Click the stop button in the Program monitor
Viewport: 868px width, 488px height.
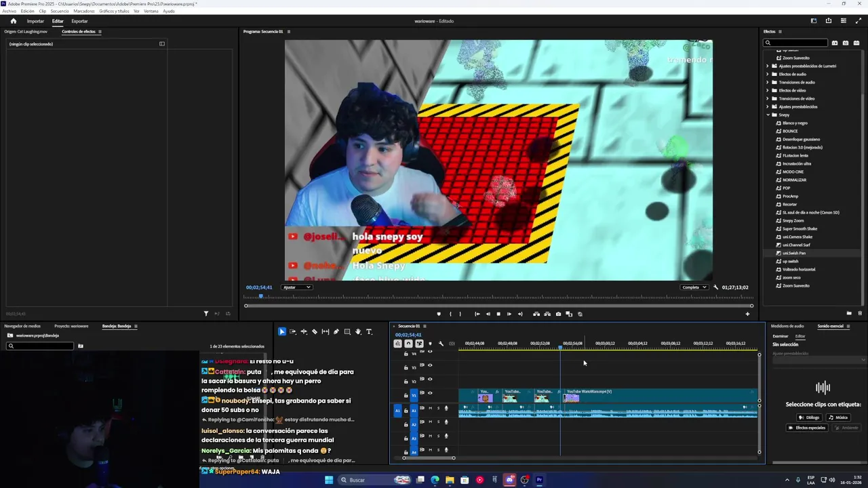coord(498,314)
